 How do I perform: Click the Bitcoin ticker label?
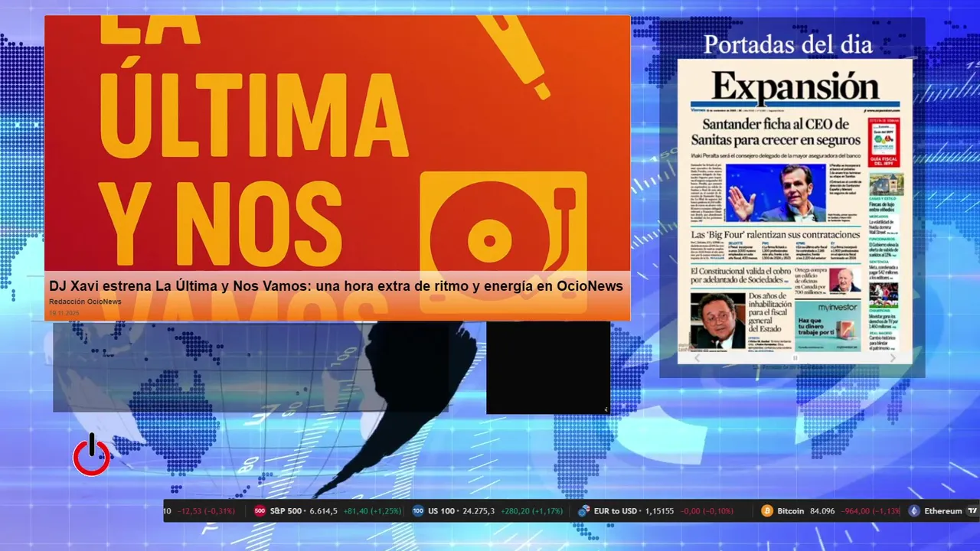click(x=790, y=510)
